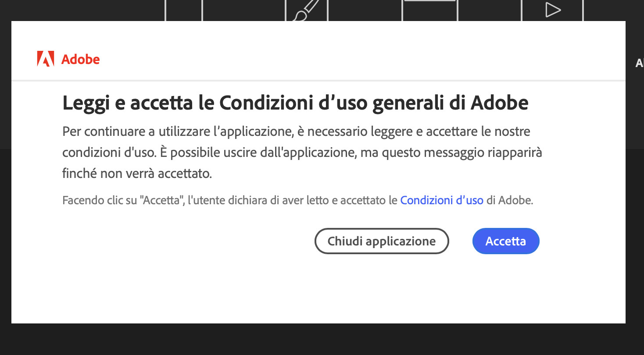Accept the terms with the Accetta button

point(505,241)
